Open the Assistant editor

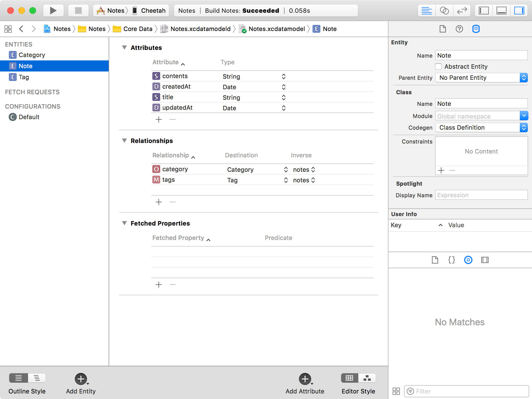click(x=444, y=11)
